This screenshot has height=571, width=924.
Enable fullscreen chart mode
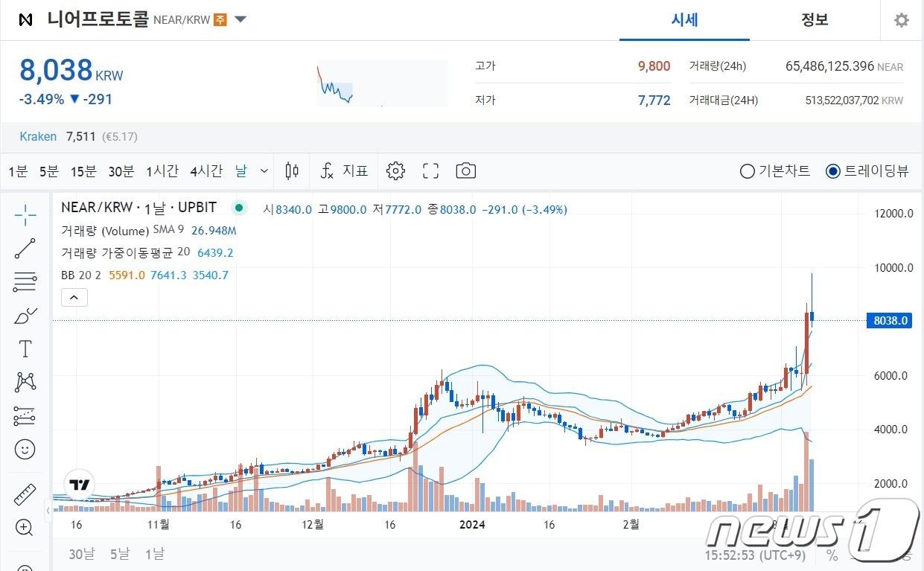pos(430,170)
